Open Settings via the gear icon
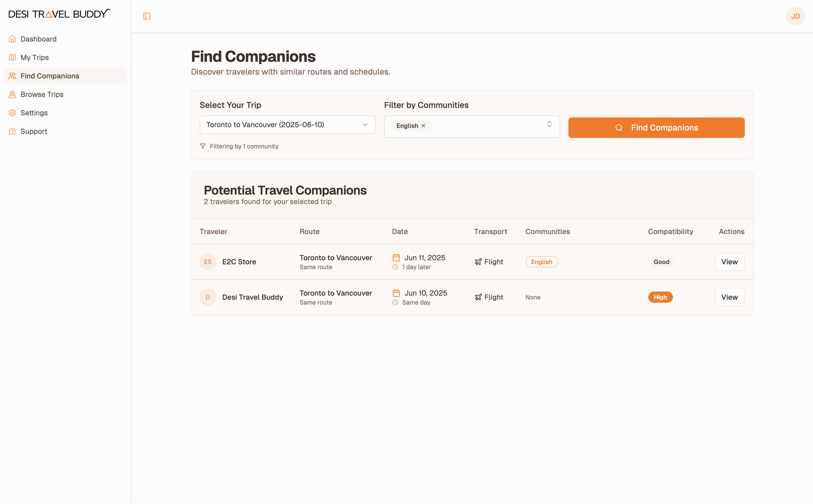This screenshot has width=813, height=504. pyautogui.click(x=12, y=113)
